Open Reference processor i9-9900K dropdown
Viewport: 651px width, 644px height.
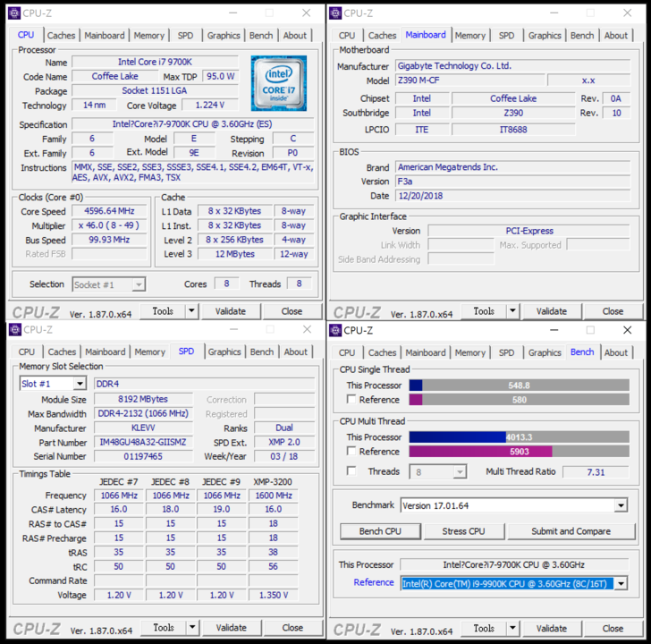pyautogui.click(x=621, y=583)
